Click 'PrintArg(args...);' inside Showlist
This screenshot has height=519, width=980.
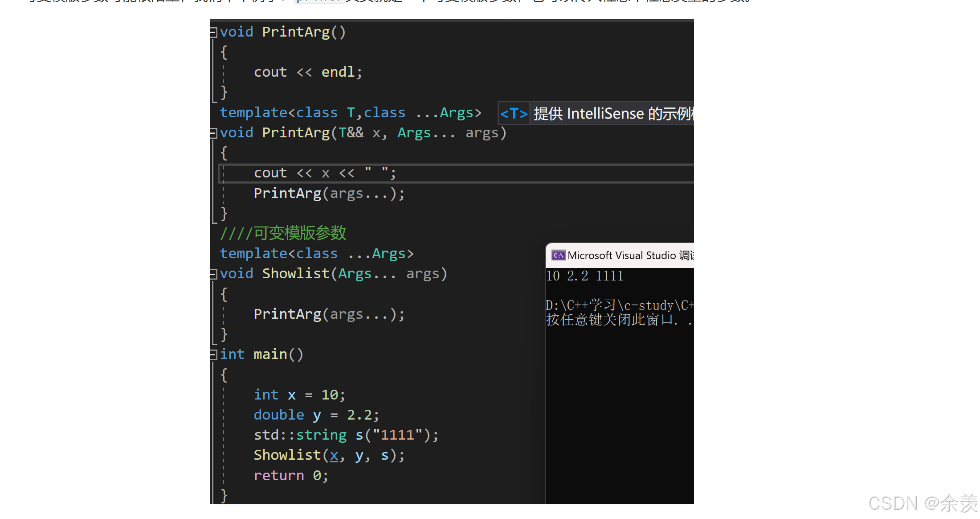click(x=329, y=314)
